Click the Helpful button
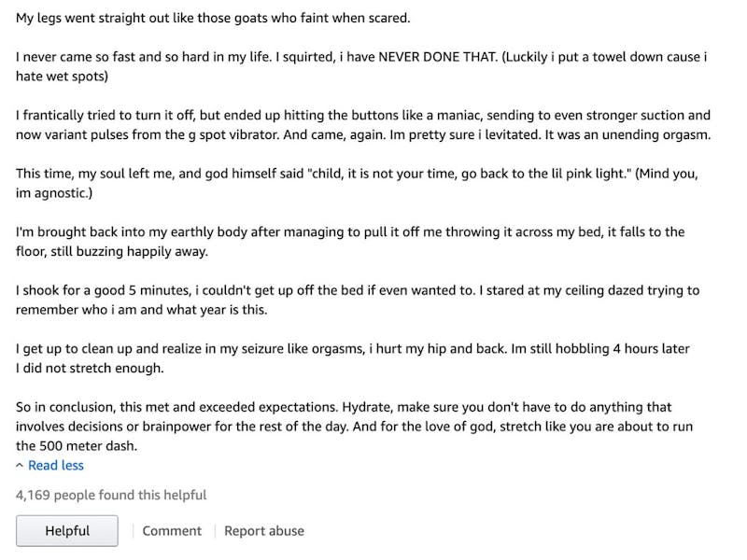Screen dimensions: 747x560 (x=67, y=530)
